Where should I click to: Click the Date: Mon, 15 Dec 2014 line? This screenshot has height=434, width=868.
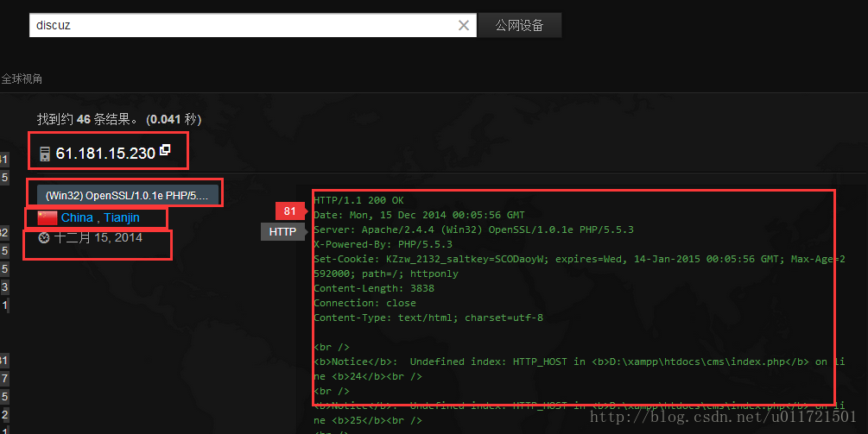419,215
